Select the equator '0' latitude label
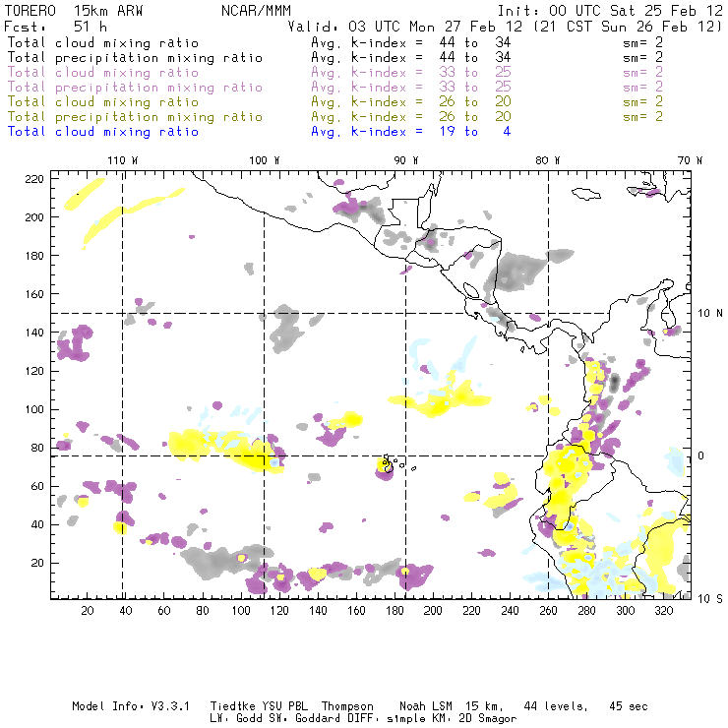The width and height of the screenshot is (728, 728). tap(701, 455)
